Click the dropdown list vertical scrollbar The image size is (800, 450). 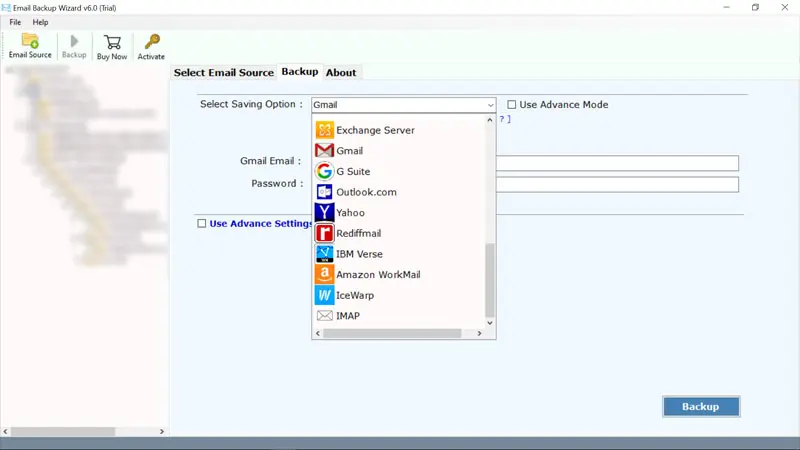(490, 280)
